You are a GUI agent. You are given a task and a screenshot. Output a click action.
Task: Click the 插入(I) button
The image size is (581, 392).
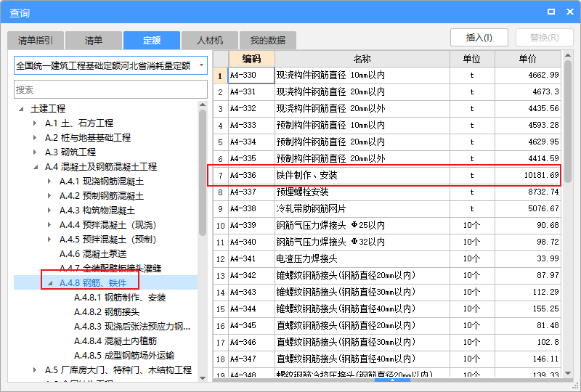click(479, 38)
